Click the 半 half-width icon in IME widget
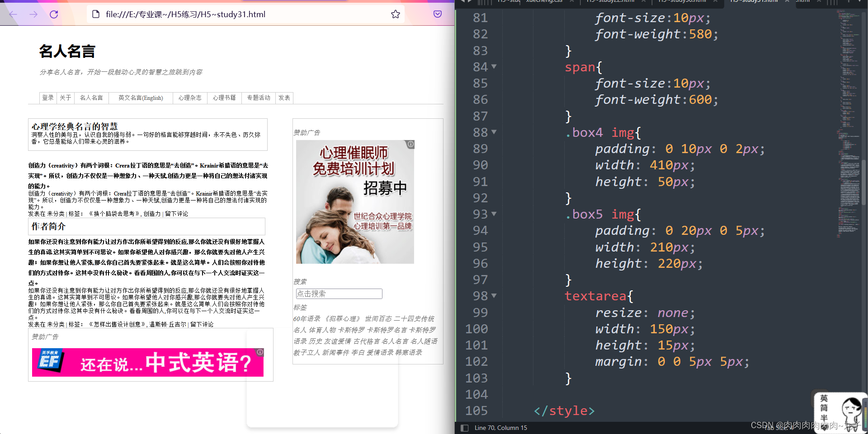 point(824,419)
